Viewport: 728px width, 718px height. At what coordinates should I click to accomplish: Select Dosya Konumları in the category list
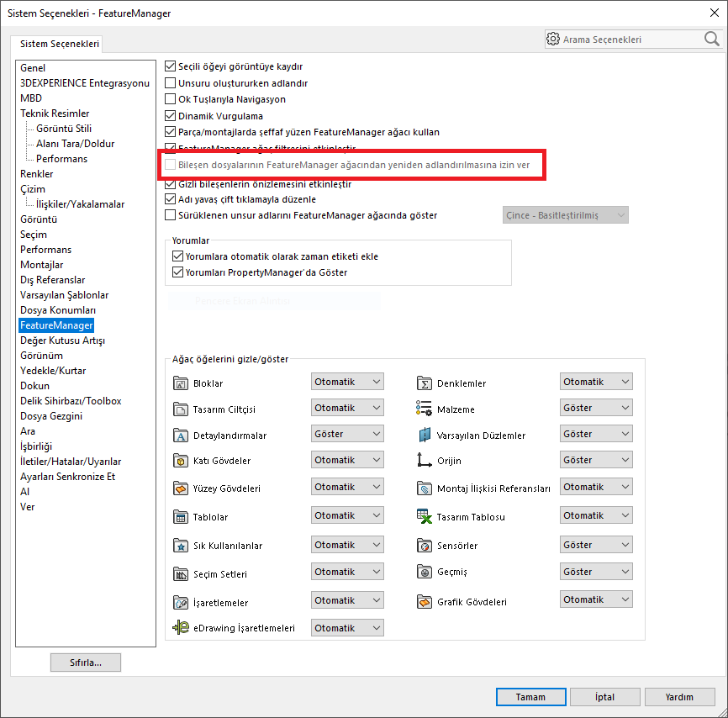pyautogui.click(x=56, y=310)
